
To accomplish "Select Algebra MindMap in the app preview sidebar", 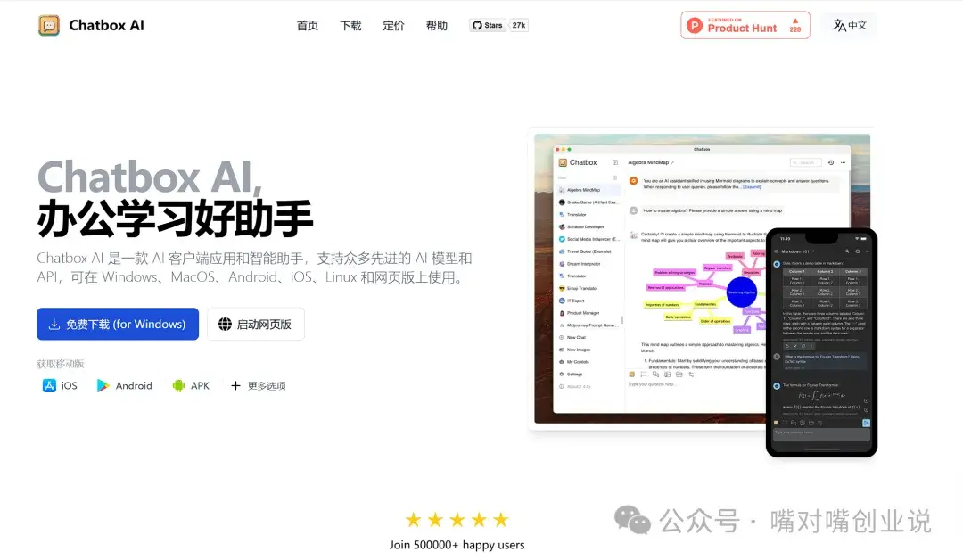I will tap(588, 190).
